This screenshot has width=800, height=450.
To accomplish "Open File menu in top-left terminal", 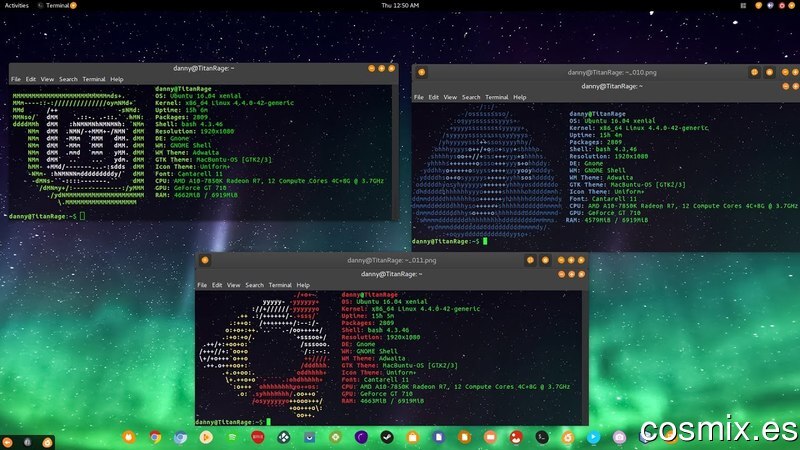I will point(16,79).
